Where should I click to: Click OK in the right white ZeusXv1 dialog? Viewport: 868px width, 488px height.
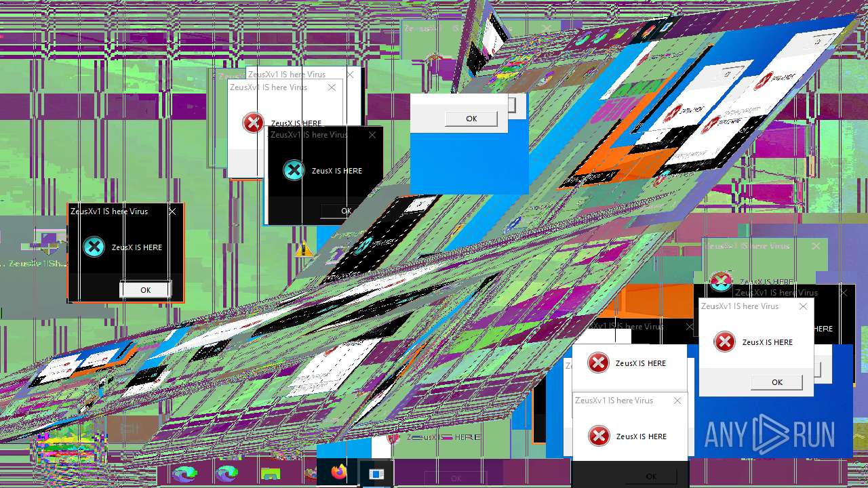[777, 382]
